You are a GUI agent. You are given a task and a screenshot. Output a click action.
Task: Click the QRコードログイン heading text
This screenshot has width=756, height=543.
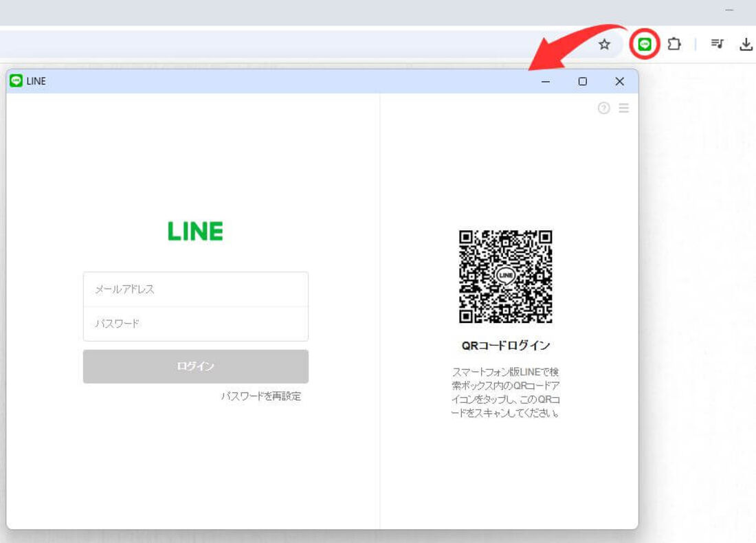[506, 346]
